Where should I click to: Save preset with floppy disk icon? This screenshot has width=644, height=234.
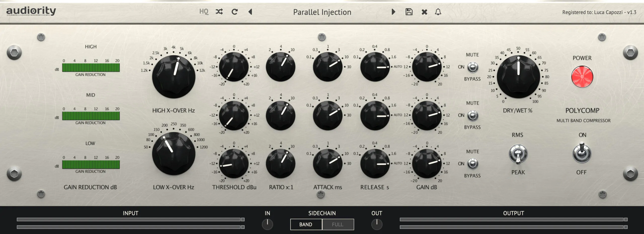point(409,12)
